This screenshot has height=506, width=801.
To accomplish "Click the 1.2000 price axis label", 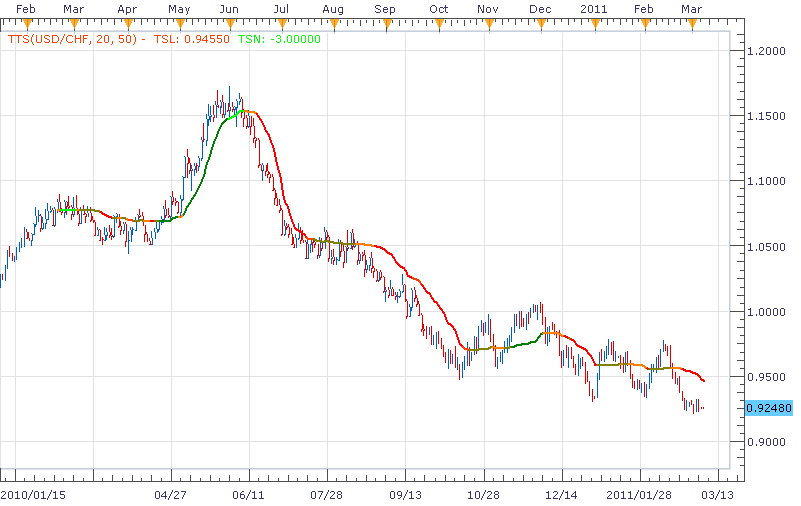I will (x=766, y=51).
